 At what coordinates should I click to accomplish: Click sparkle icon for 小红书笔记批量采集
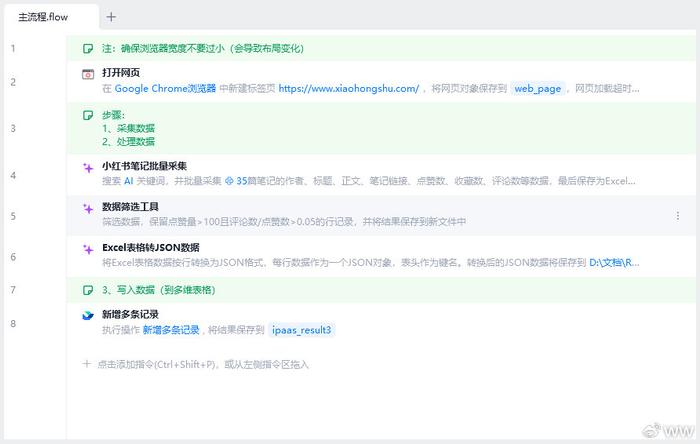pos(88,168)
